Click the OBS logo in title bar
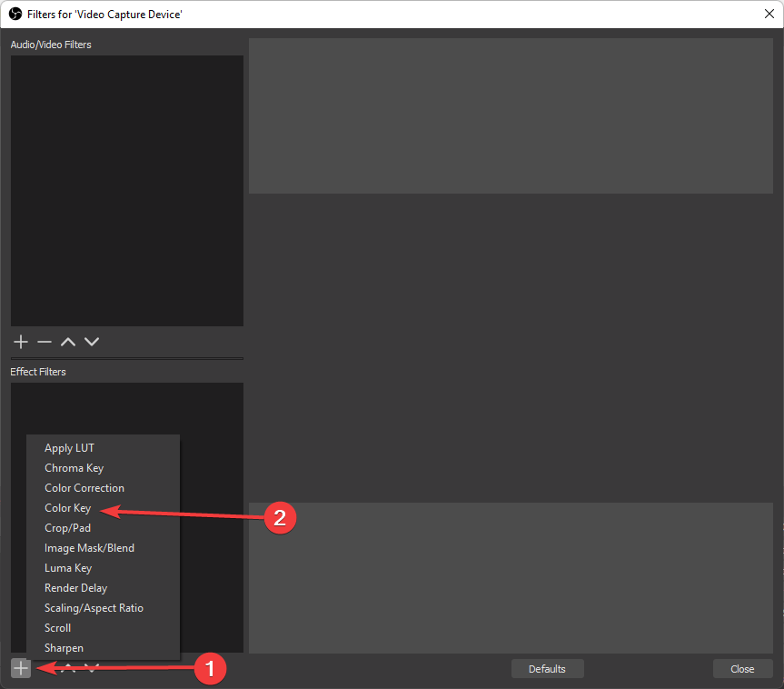Image resolution: width=784 pixels, height=689 pixels. click(x=15, y=14)
